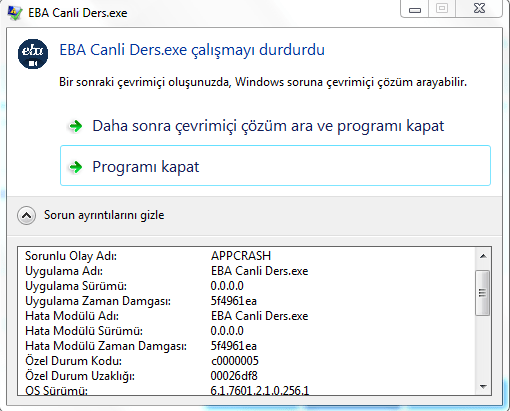Click the 'Hata Modülü Adı:' label
This screenshot has height=411, width=510.
[72, 316]
